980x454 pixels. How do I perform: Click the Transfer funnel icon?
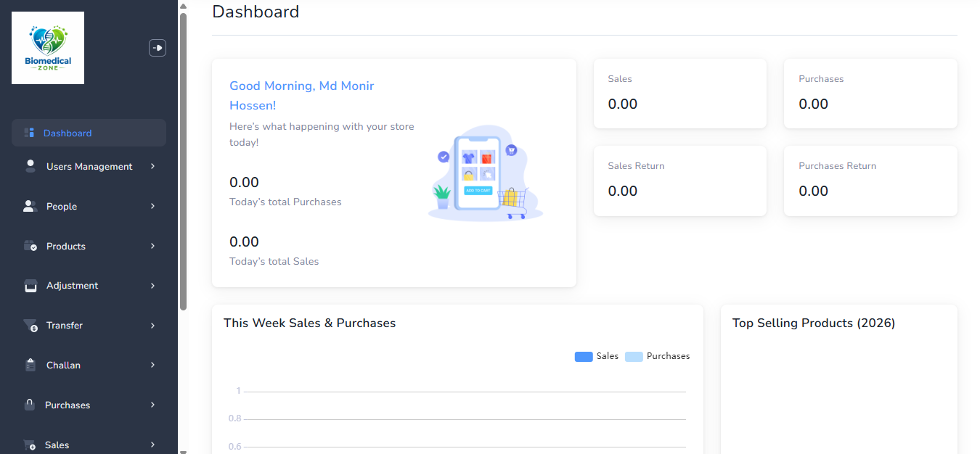[30, 326]
